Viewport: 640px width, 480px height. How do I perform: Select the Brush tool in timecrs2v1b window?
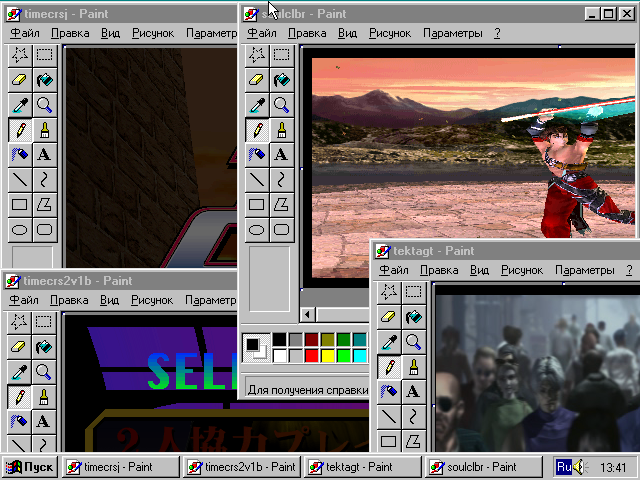tap(43, 396)
